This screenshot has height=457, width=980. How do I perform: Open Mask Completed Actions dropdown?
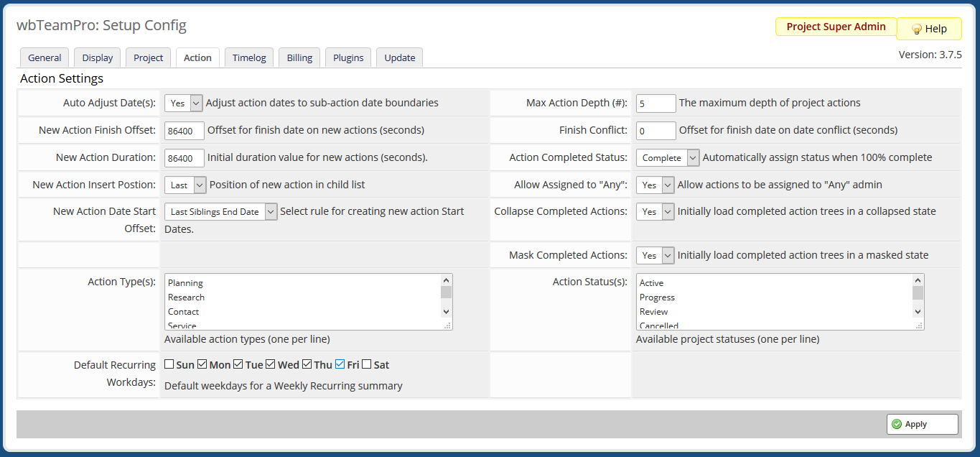click(x=655, y=255)
